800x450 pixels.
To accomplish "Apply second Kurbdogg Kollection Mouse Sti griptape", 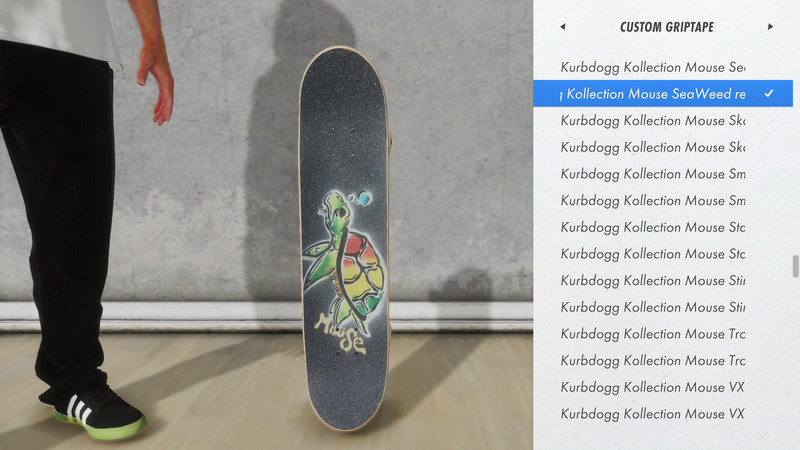I will pos(663,307).
